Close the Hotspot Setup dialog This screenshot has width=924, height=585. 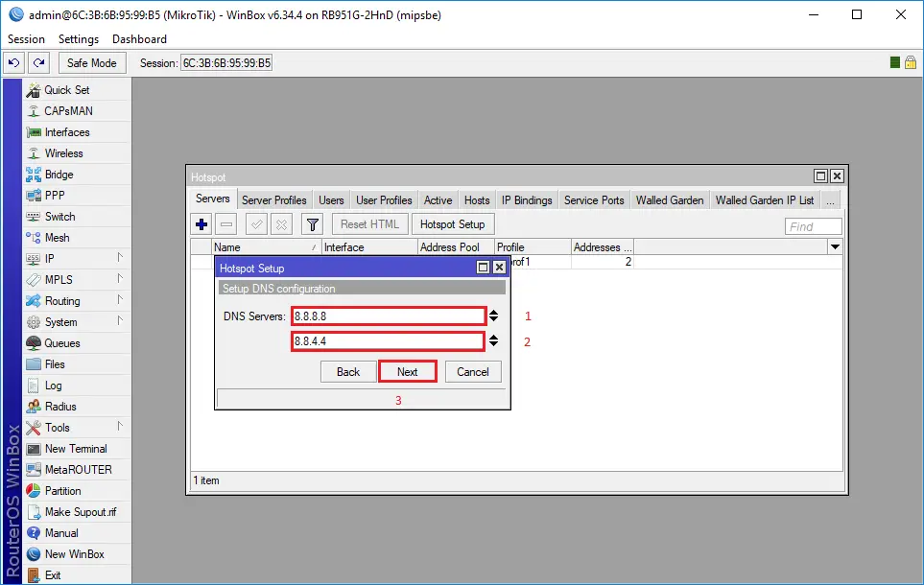click(x=499, y=268)
